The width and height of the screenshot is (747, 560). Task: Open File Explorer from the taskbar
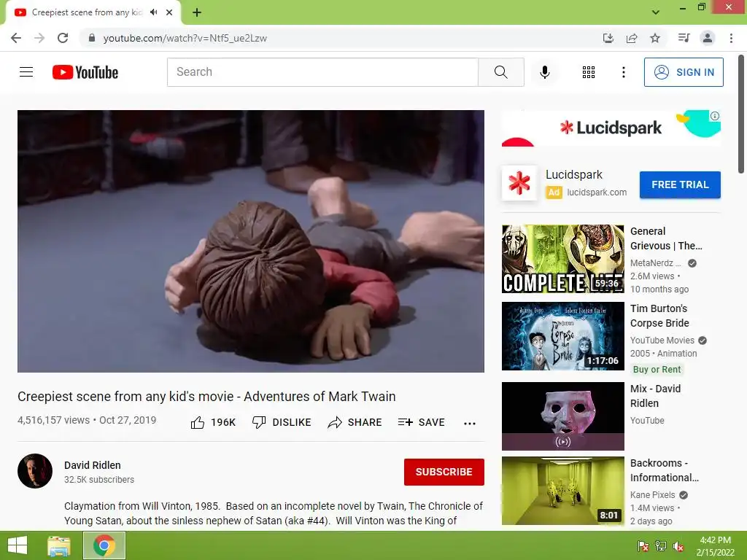click(x=60, y=545)
